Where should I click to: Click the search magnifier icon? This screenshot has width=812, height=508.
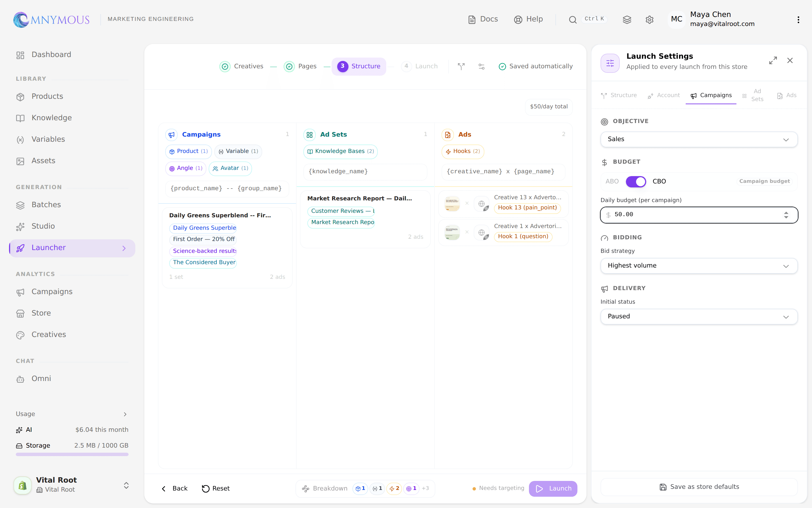point(572,20)
